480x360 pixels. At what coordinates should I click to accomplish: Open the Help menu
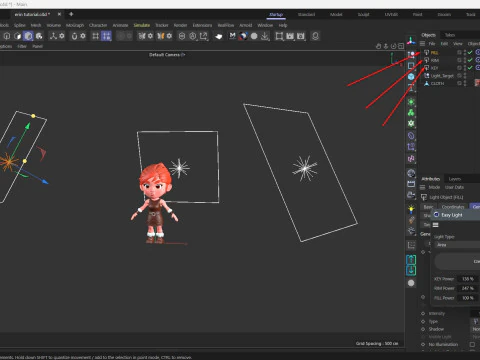tap(283, 25)
